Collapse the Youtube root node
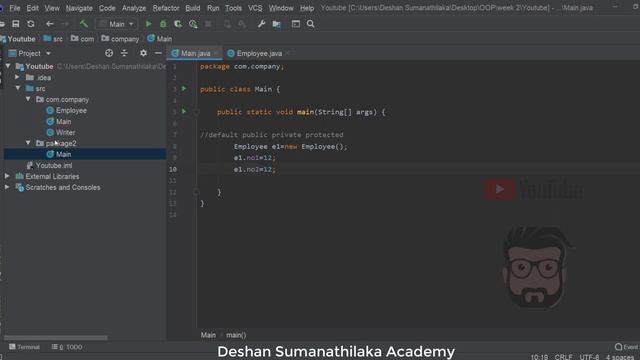This screenshot has width=640, height=360. (x=8, y=66)
